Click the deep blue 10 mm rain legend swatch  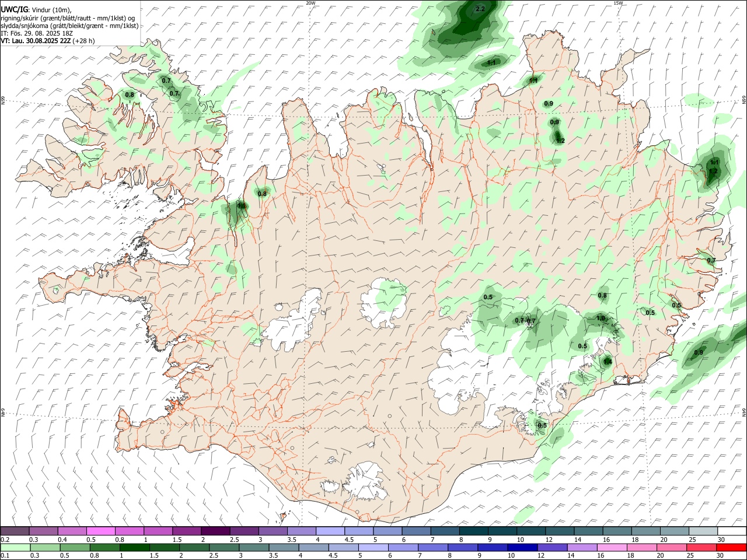click(x=522, y=547)
